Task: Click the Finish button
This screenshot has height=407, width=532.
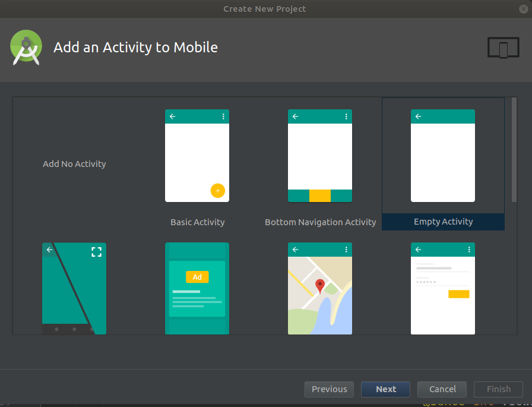Action: pyautogui.click(x=498, y=389)
